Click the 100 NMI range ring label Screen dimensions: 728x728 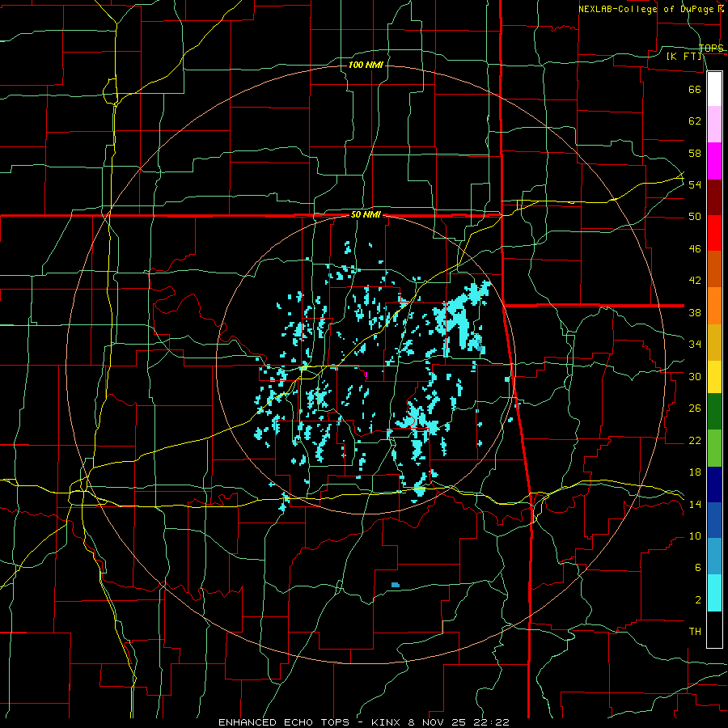coord(366,65)
